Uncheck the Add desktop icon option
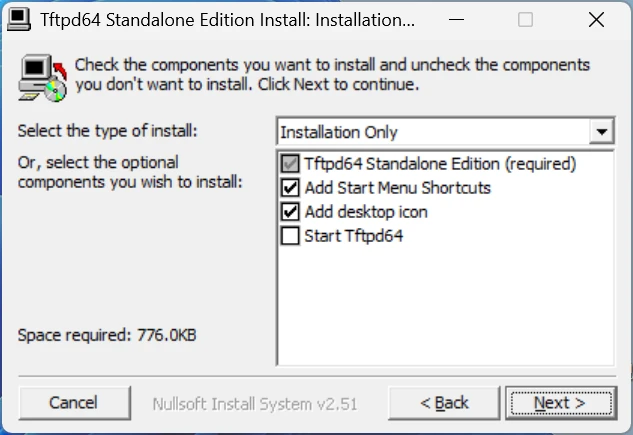 [290, 212]
